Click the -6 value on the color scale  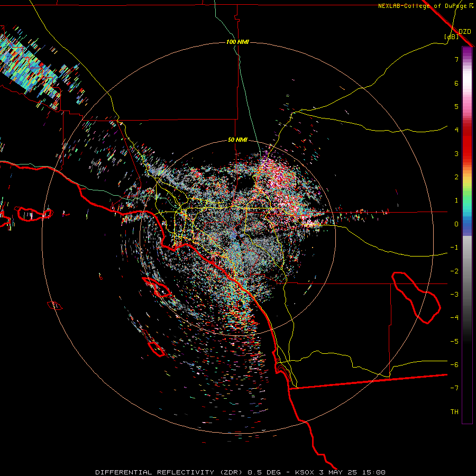(454, 365)
